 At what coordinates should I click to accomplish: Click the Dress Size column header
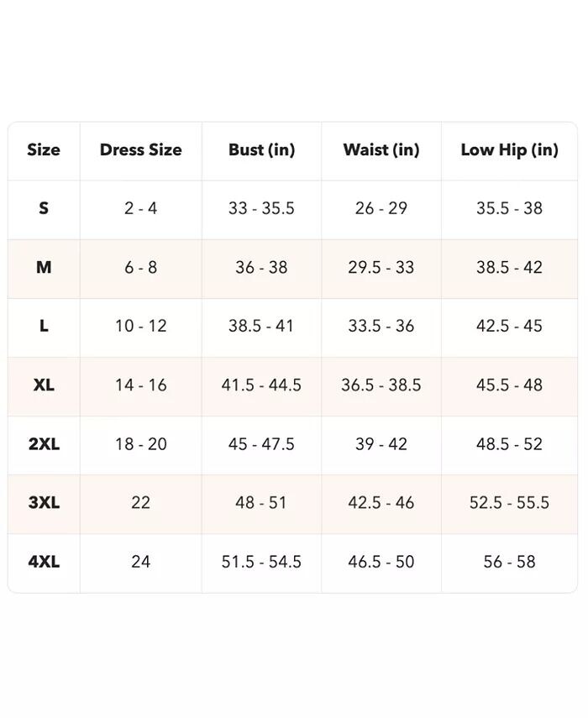140,150
